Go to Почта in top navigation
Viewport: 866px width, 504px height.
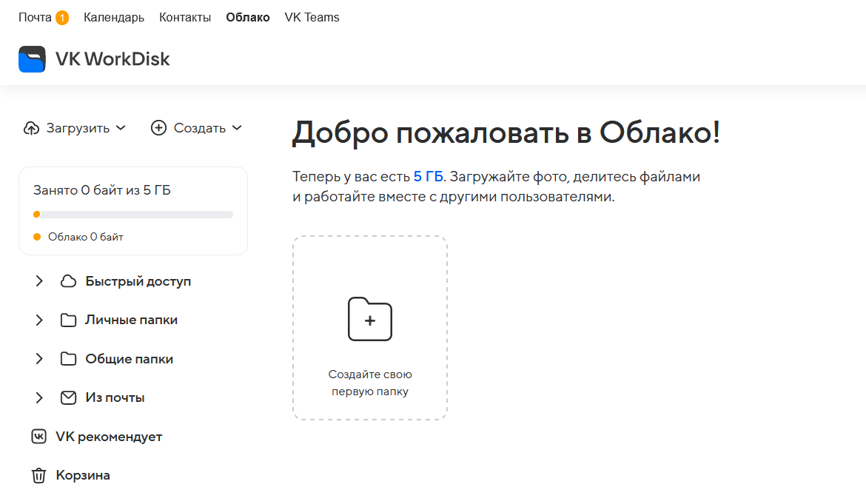click(35, 17)
